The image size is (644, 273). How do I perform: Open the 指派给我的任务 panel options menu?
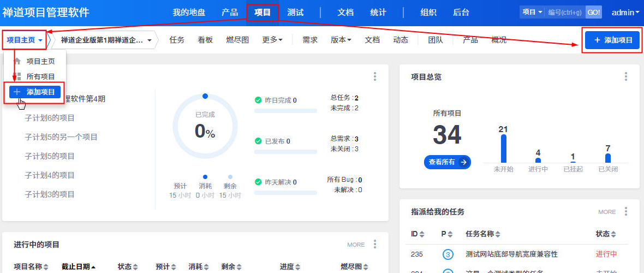(x=625, y=211)
